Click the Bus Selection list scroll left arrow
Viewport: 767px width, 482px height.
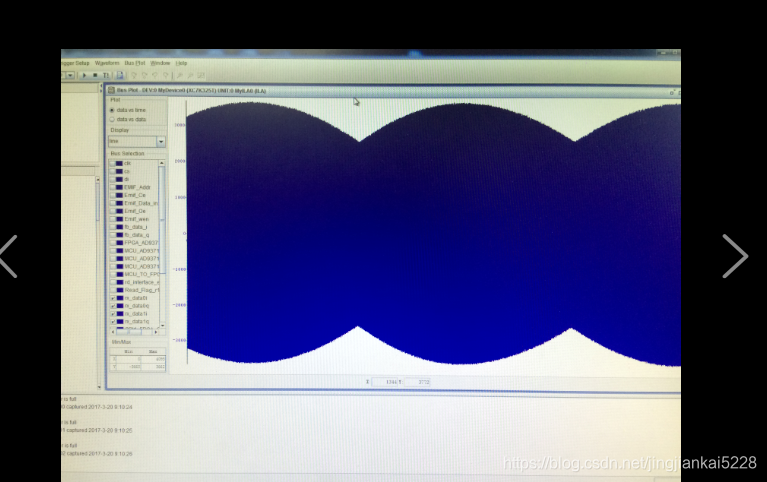113,332
